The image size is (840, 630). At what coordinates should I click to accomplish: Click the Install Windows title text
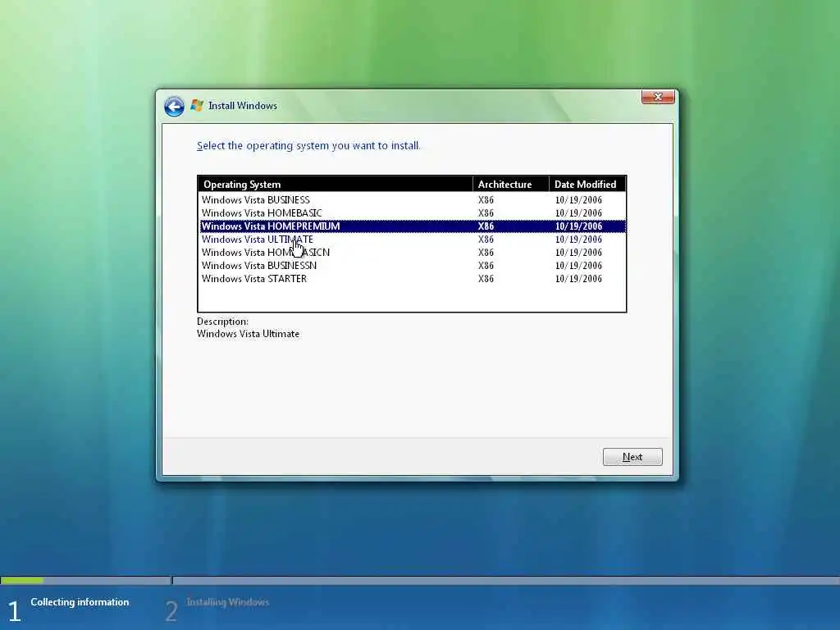tap(243, 106)
